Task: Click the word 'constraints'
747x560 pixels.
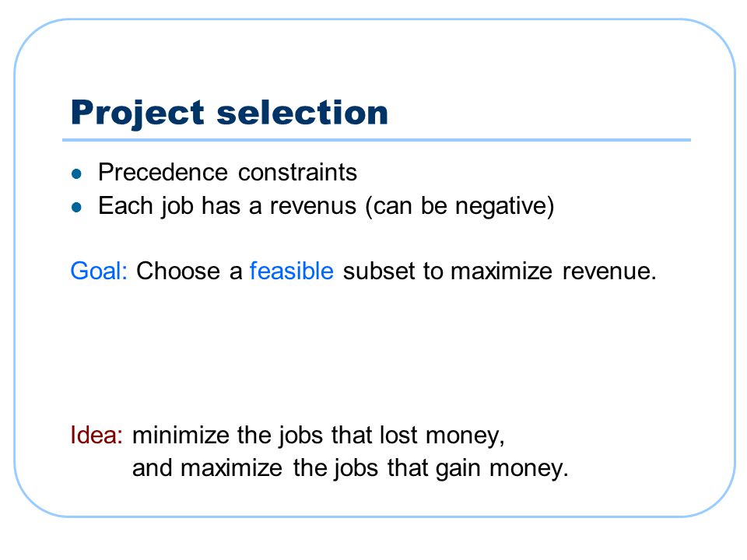Action: coord(298,172)
